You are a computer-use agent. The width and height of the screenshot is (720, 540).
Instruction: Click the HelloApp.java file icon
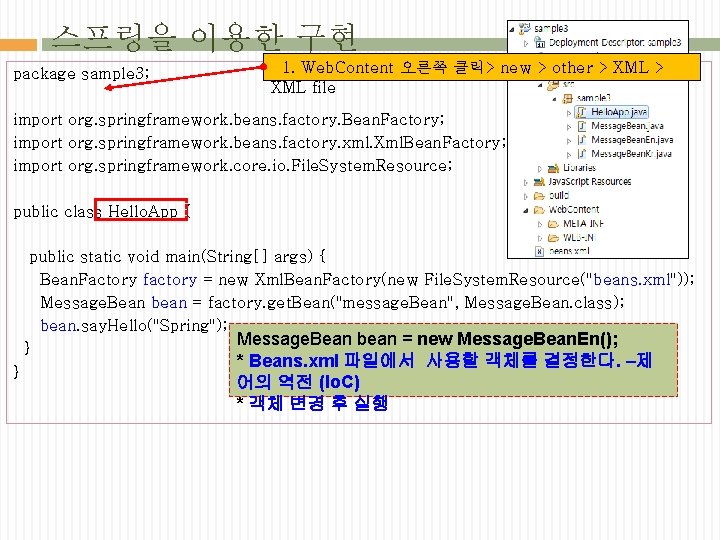point(582,112)
